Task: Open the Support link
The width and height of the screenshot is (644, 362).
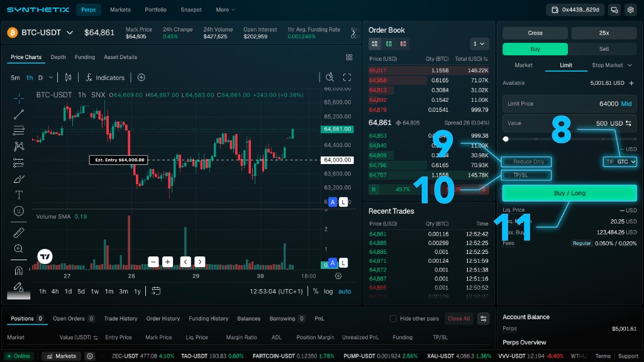Action: tap(628, 356)
